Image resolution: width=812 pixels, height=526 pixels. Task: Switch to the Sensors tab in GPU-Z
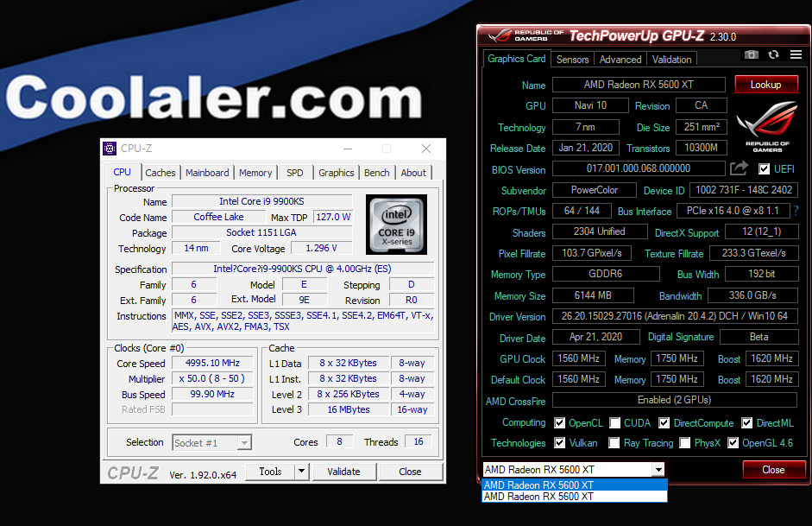coord(572,59)
